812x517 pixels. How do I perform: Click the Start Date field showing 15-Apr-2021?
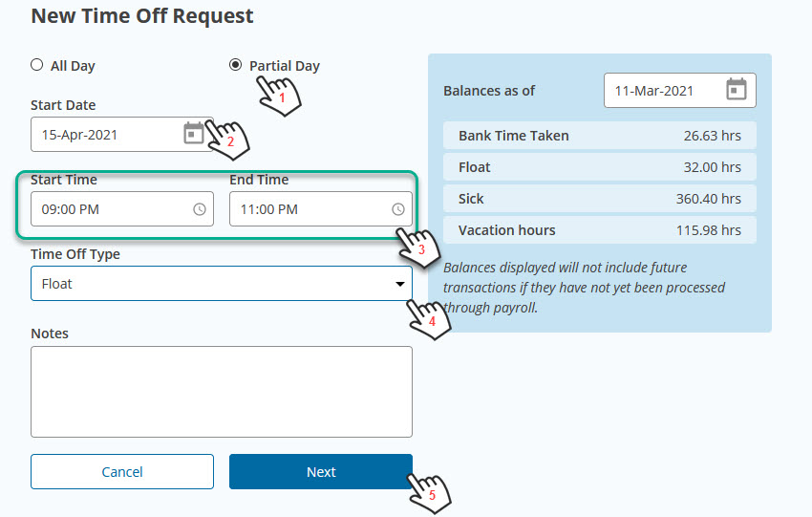point(122,134)
